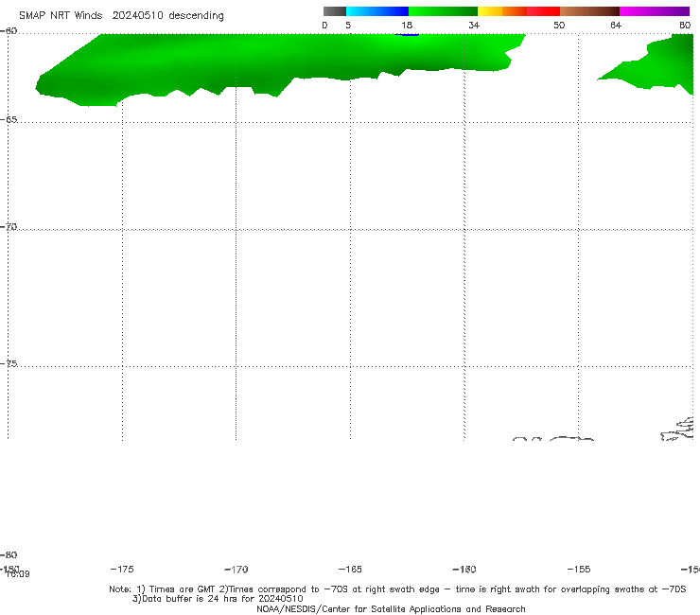Click the small blue patch on the swath's top edge
700x615 pixels.
coord(406,34)
